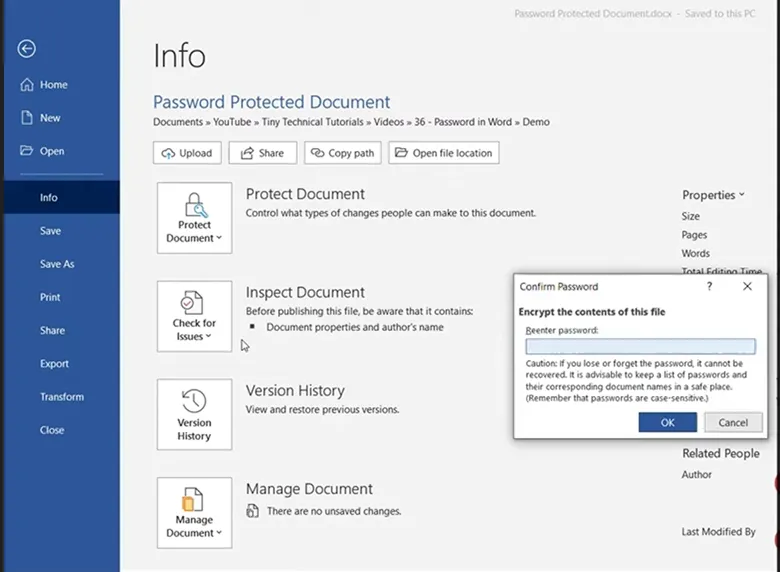Screen dimensions: 780x572
Task: Click the 'Author' label
Action: (696, 475)
